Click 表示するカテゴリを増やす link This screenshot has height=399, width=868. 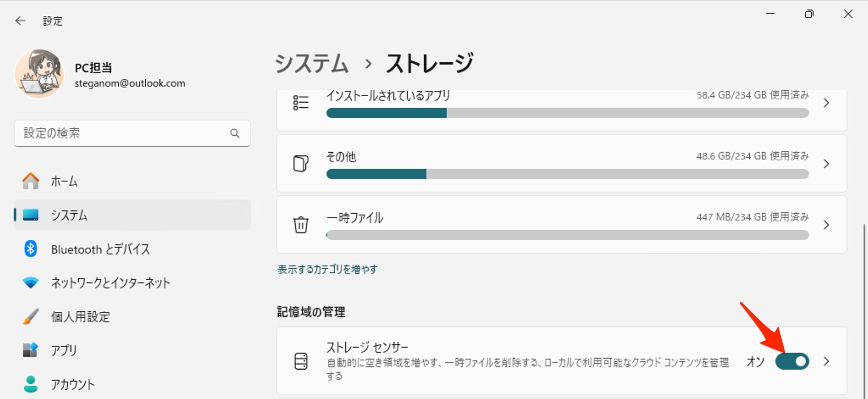coord(327,269)
